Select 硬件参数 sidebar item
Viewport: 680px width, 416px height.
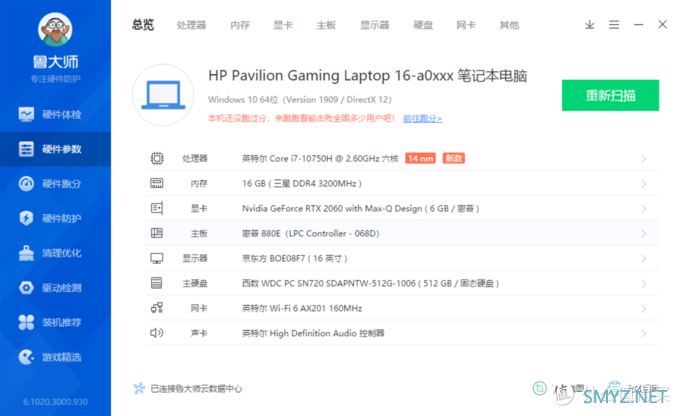coord(55,149)
